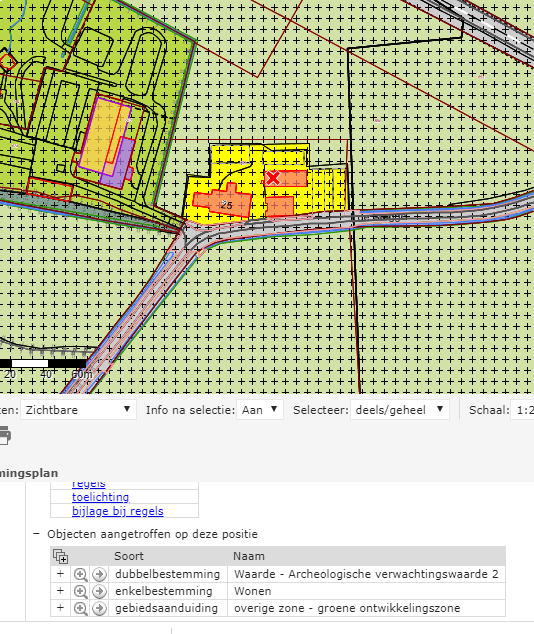534x634 pixels.
Task: Open the Selecteer deels/geheel dropdown
Action: coord(400,410)
